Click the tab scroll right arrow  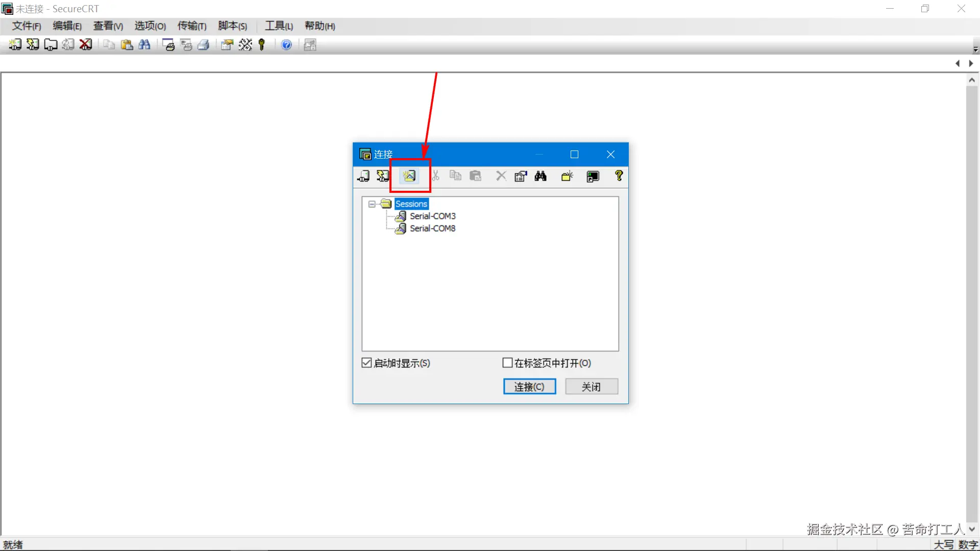coord(971,64)
